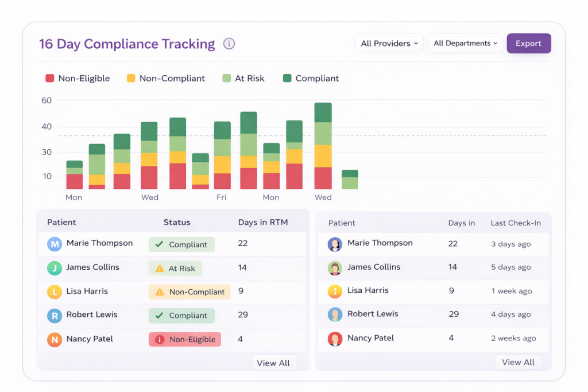Click Nancy Patel's orange 'N' avatar

coord(55,339)
